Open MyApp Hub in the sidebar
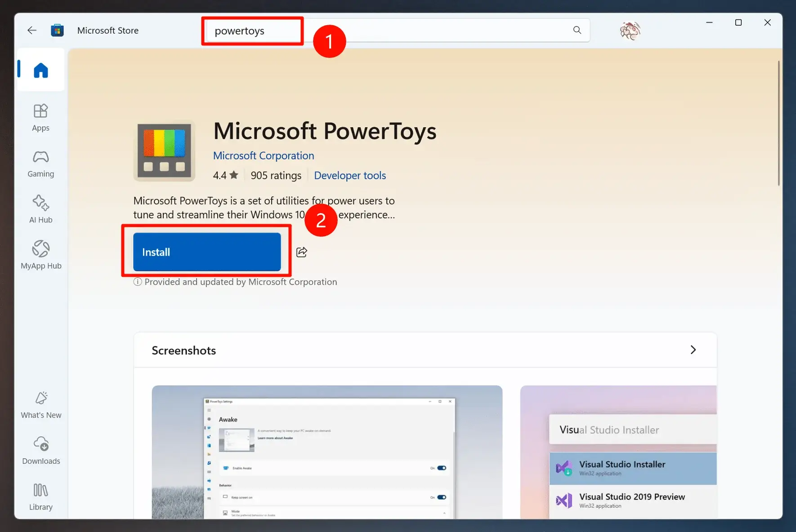Viewport: 796px width, 532px height. click(40, 255)
